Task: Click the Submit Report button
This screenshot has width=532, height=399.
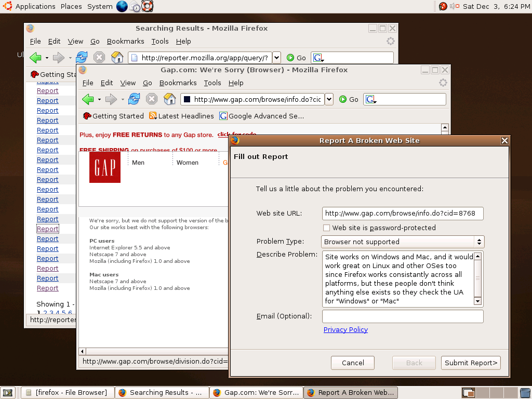Action: coord(471,363)
